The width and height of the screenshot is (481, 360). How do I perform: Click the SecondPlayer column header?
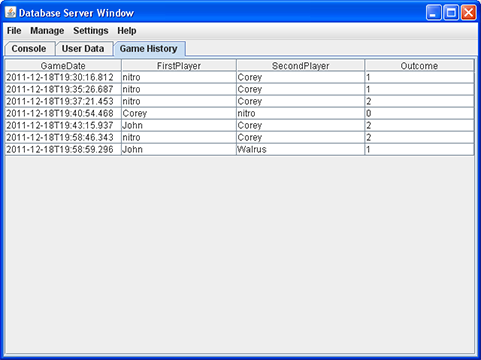[301, 66]
